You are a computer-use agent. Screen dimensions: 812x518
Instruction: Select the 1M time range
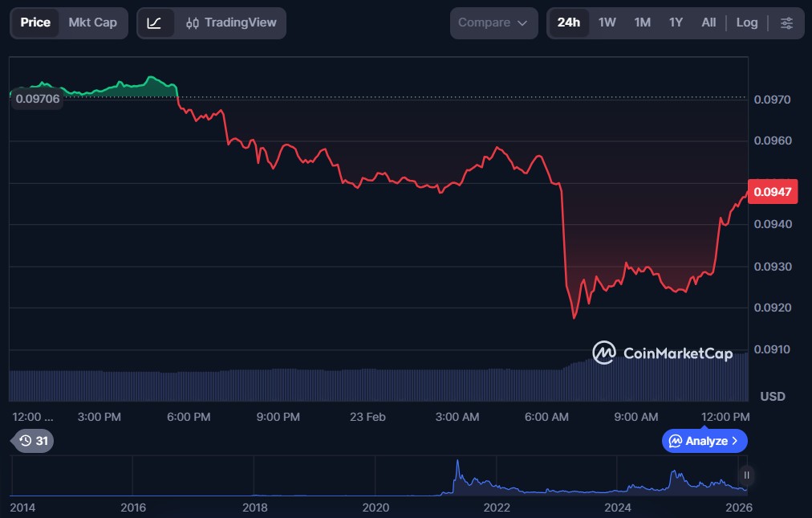(642, 23)
